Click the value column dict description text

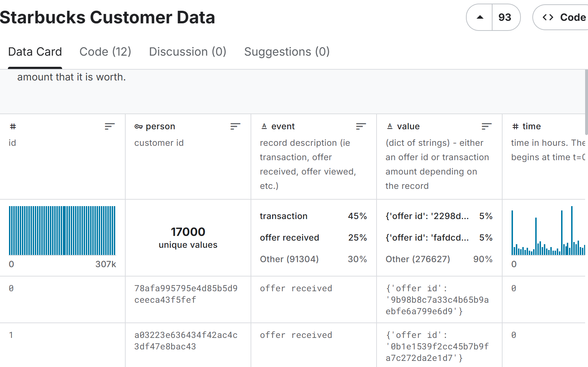[x=437, y=164]
